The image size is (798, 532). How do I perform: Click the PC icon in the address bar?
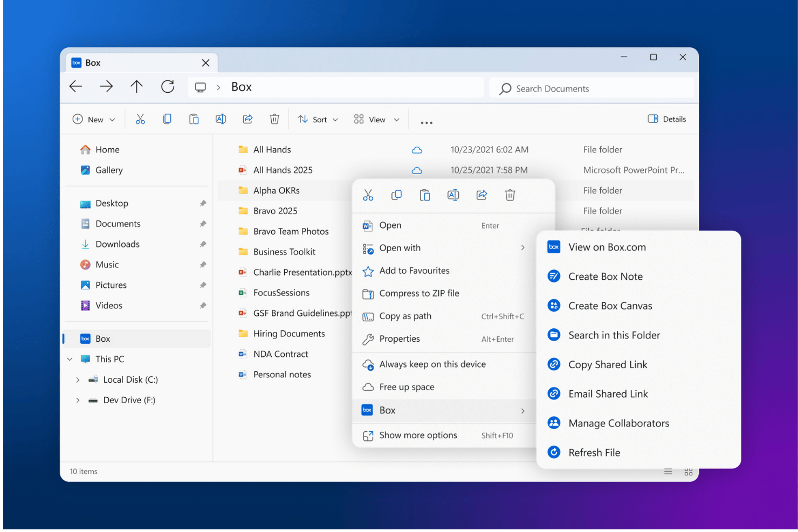coord(201,87)
